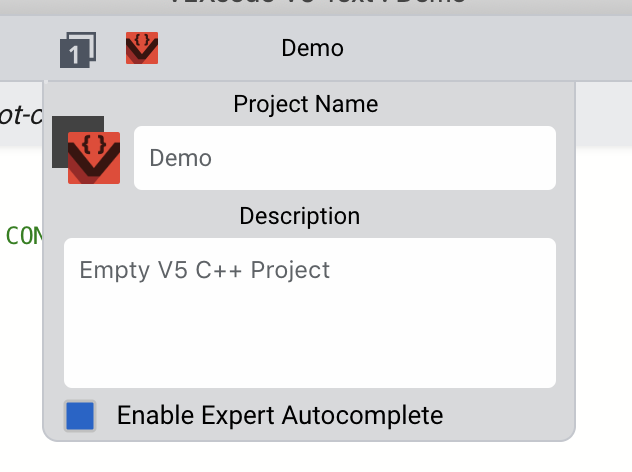Viewport: 632px width, 472px height.
Task: Click the numeral on the slot selector icon
Action: [x=74, y=55]
